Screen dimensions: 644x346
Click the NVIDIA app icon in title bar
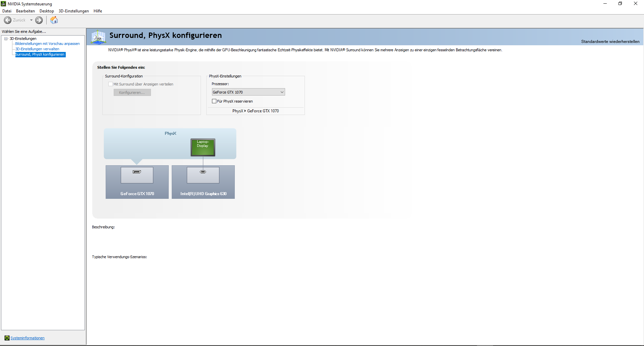(x=3, y=4)
